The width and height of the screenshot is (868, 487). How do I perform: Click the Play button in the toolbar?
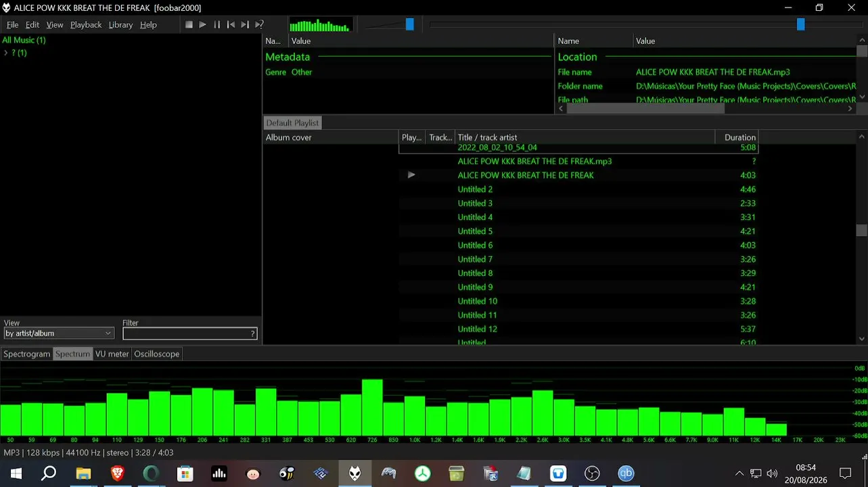coord(203,24)
